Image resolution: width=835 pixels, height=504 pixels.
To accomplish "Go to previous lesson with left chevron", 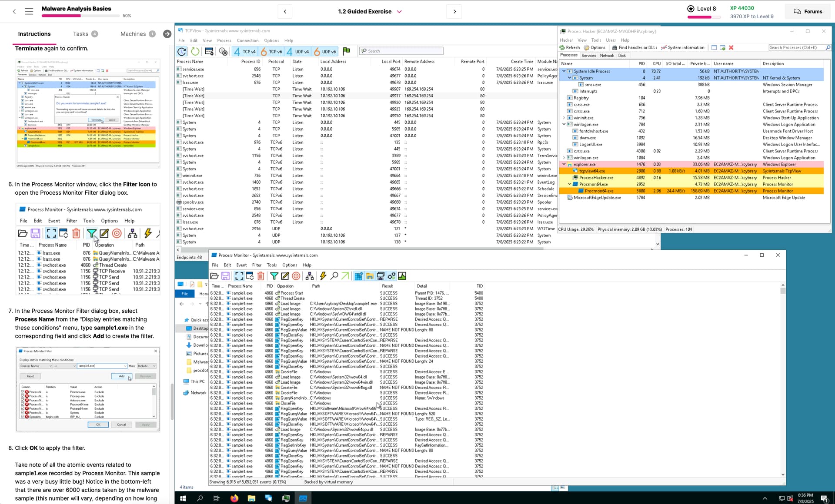I will click(285, 11).
